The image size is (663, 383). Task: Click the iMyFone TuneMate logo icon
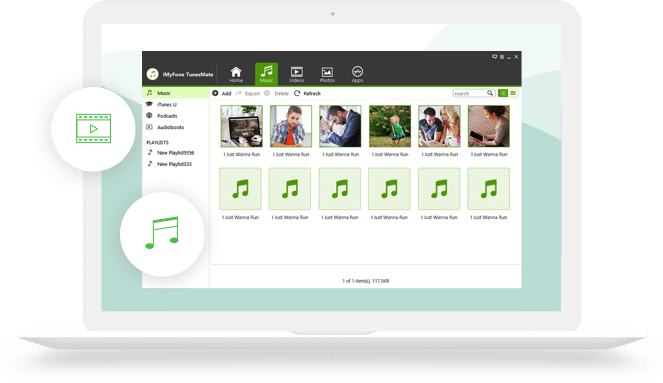(x=152, y=74)
